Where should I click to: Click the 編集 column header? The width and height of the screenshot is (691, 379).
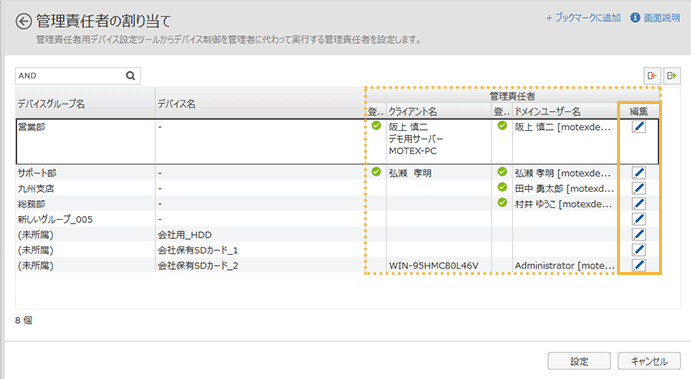point(639,111)
